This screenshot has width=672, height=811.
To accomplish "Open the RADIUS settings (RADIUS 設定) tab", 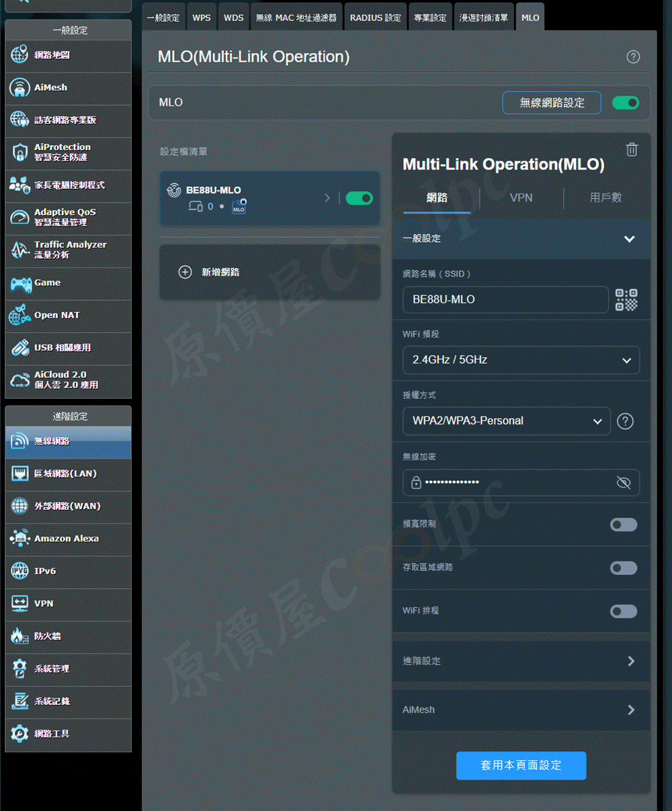I will click(x=376, y=17).
